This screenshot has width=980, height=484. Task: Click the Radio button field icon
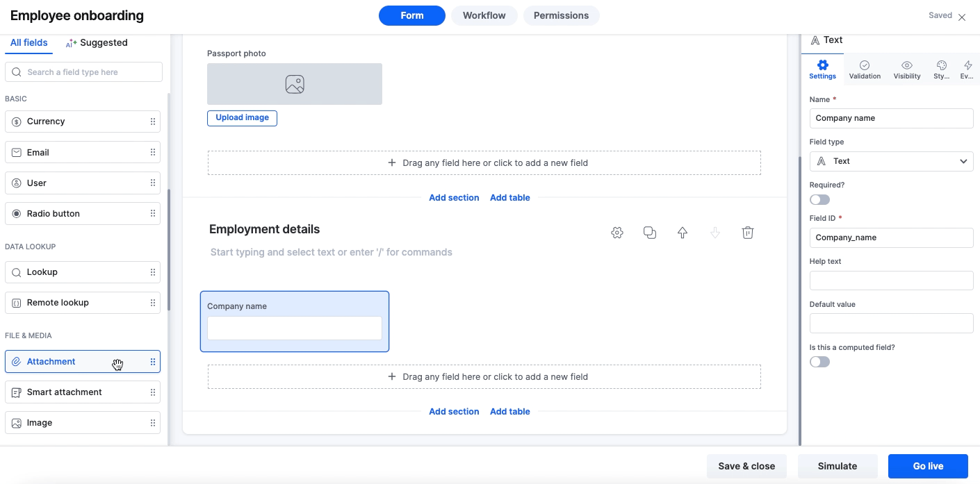17,214
